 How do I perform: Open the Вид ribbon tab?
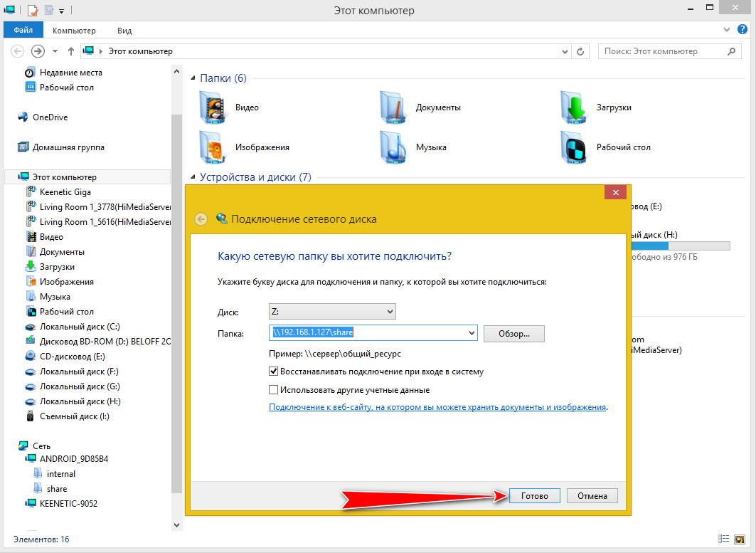124,31
